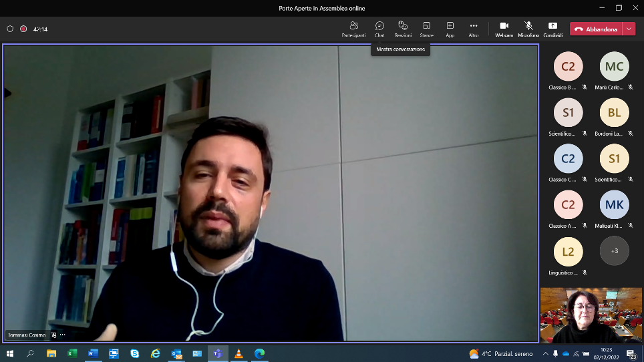Show the meeting Chat conversation
This screenshot has height=362, width=644.
[x=379, y=29]
